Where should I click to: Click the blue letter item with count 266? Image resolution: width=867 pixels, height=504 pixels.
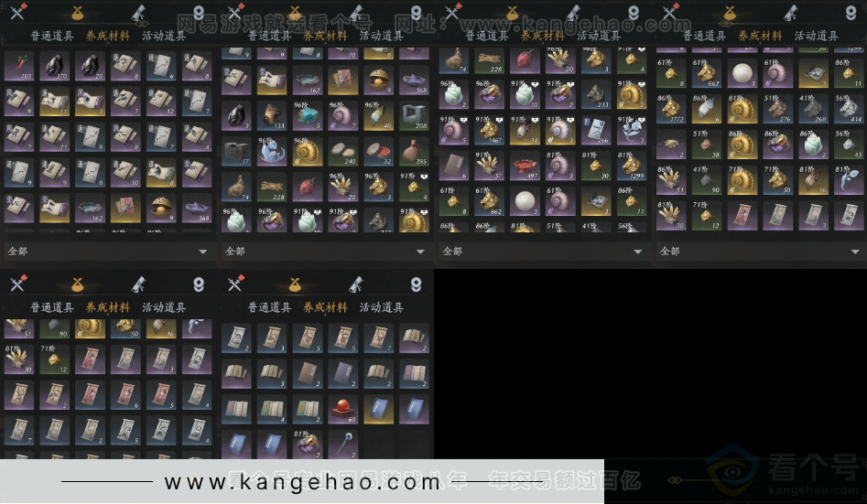click(596, 129)
